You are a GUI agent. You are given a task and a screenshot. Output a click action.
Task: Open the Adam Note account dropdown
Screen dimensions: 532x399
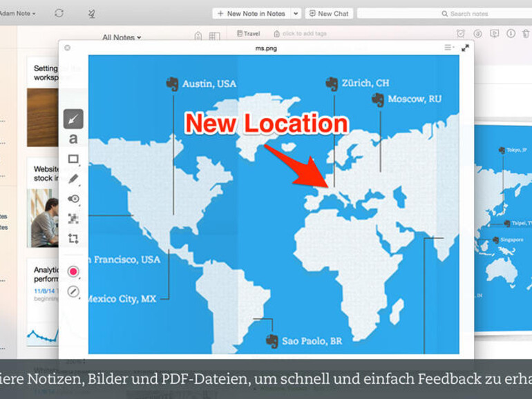click(x=18, y=14)
